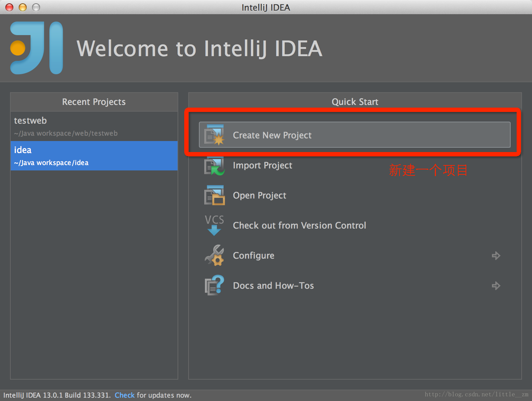532x401 pixels.
Task: Select the Create New Project label
Action: [272, 135]
